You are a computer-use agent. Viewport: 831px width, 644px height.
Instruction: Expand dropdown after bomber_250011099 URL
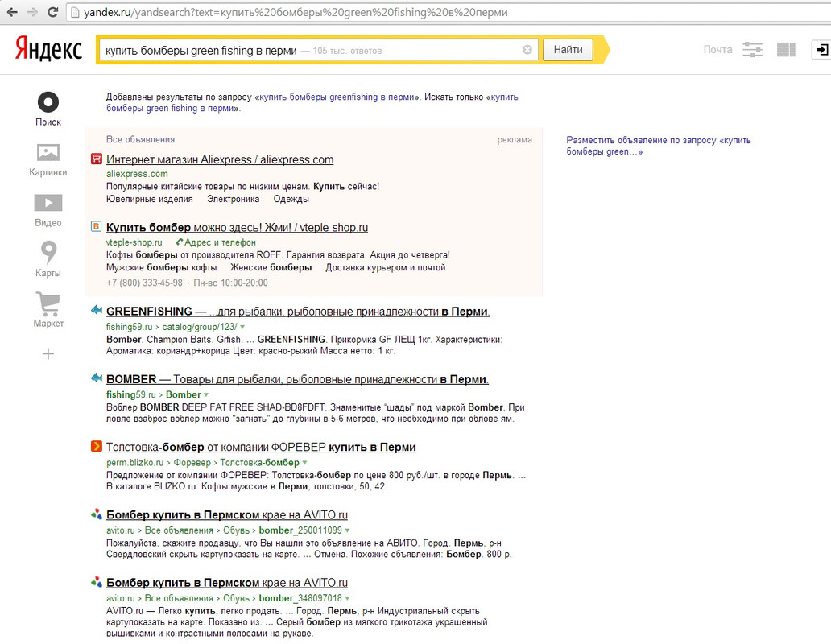click(347, 530)
